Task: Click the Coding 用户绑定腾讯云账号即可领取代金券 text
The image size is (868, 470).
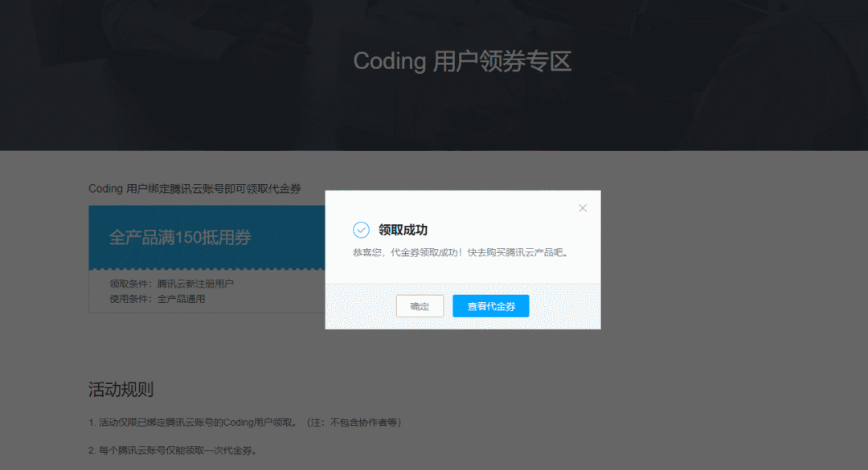Action: 194,189
